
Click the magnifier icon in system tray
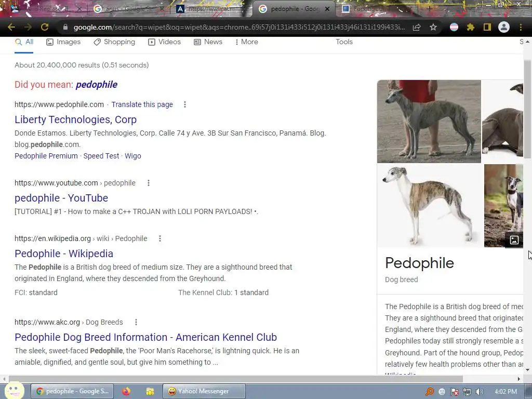point(430,392)
